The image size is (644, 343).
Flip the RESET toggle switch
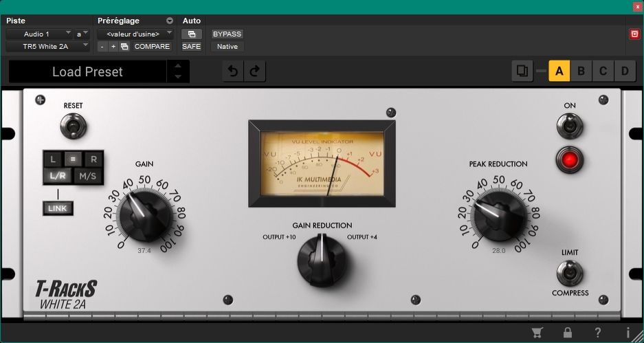click(73, 126)
